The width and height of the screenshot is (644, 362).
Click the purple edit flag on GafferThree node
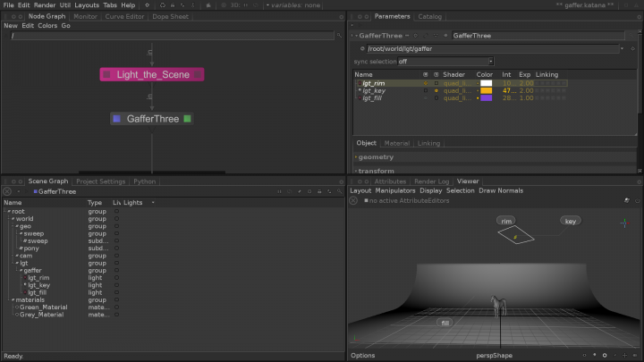(x=117, y=118)
